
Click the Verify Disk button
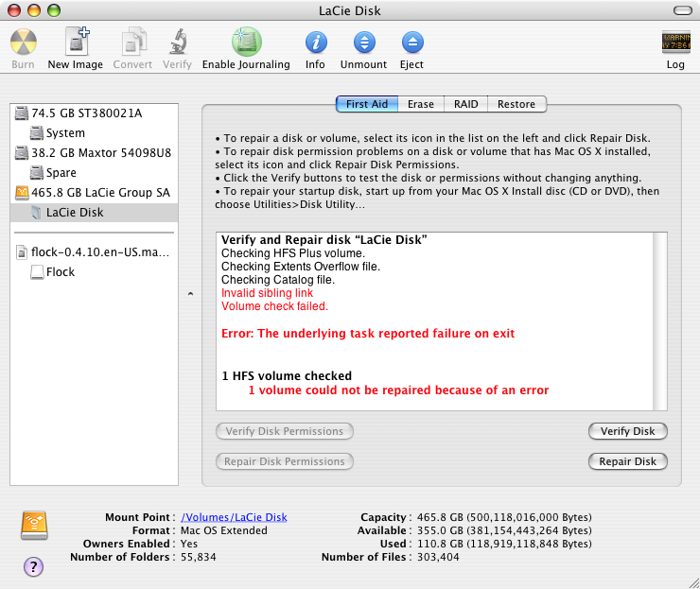click(x=628, y=431)
